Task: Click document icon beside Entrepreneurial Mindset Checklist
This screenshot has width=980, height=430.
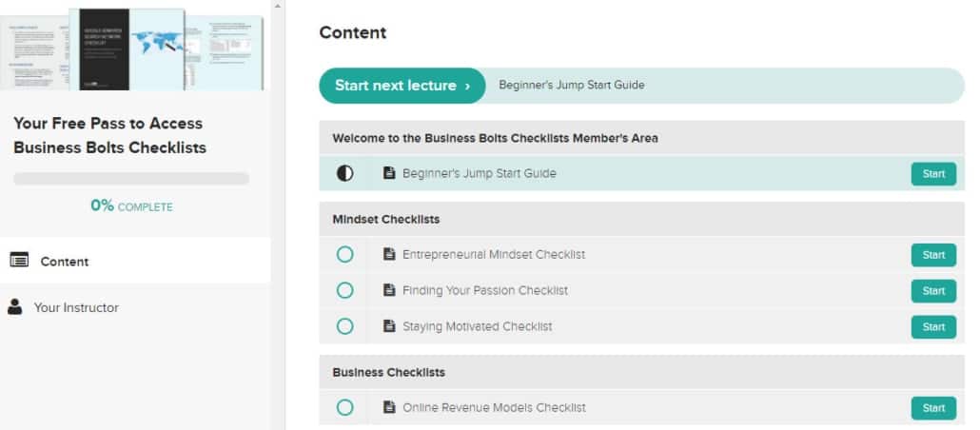Action: click(x=389, y=254)
